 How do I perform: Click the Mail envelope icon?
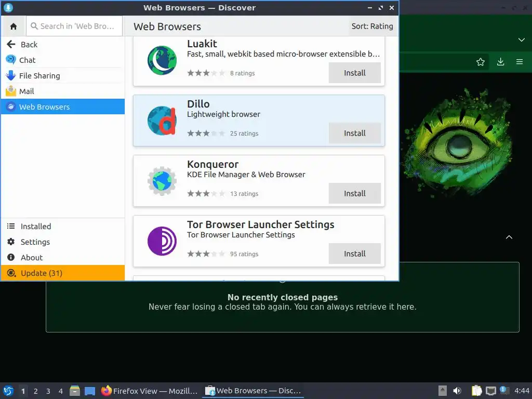click(11, 91)
